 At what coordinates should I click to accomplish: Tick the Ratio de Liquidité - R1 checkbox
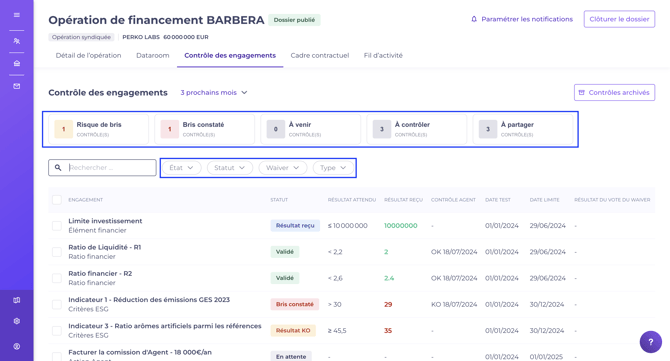point(56,252)
